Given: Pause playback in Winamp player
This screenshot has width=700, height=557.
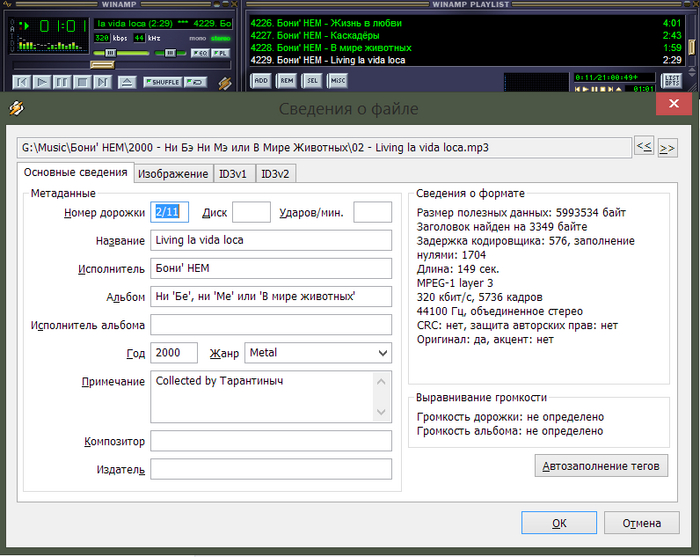Looking at the screenshot, I should tap(61, 82).
